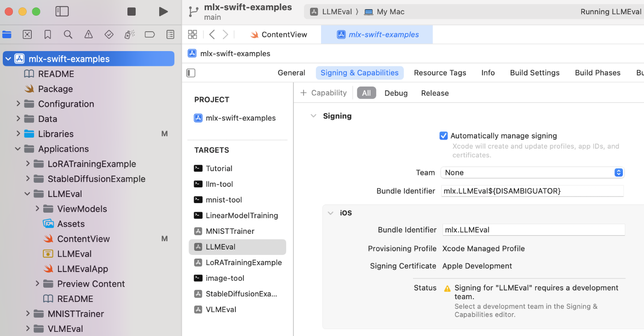Select the Signing & Capabilities tab
This screenshot has height=336, width=644.
(x=360, y=73)
